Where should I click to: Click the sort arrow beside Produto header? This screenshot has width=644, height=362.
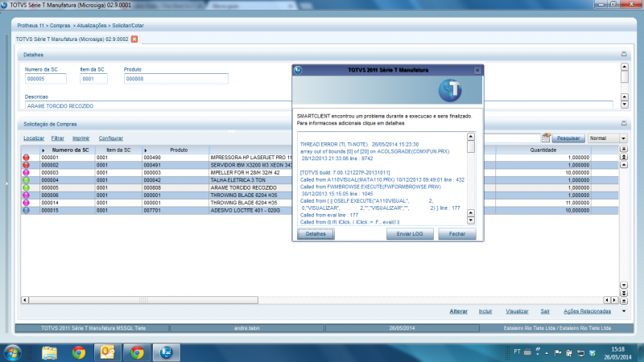pyautogui.click(x=146, y=150)
